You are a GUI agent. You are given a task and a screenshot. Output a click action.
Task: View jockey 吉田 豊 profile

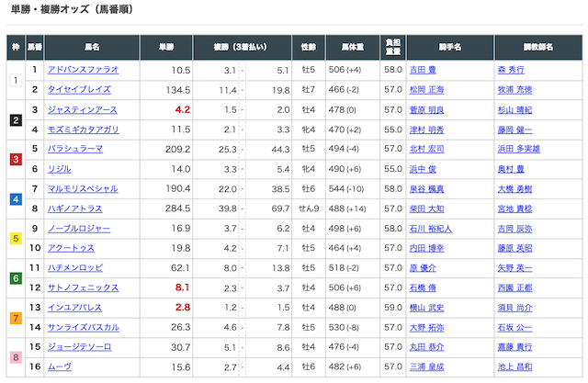(x=425, y=70)
